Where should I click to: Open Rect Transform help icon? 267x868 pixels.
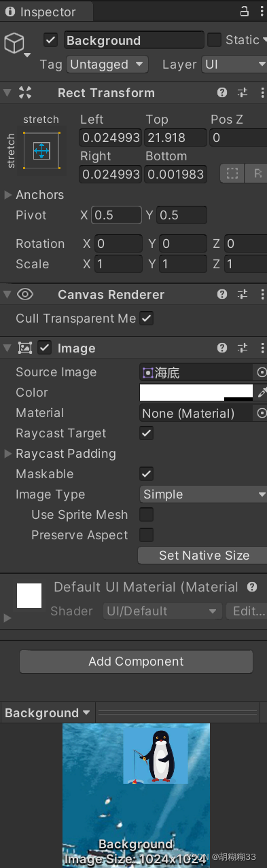tap(222, 93)
